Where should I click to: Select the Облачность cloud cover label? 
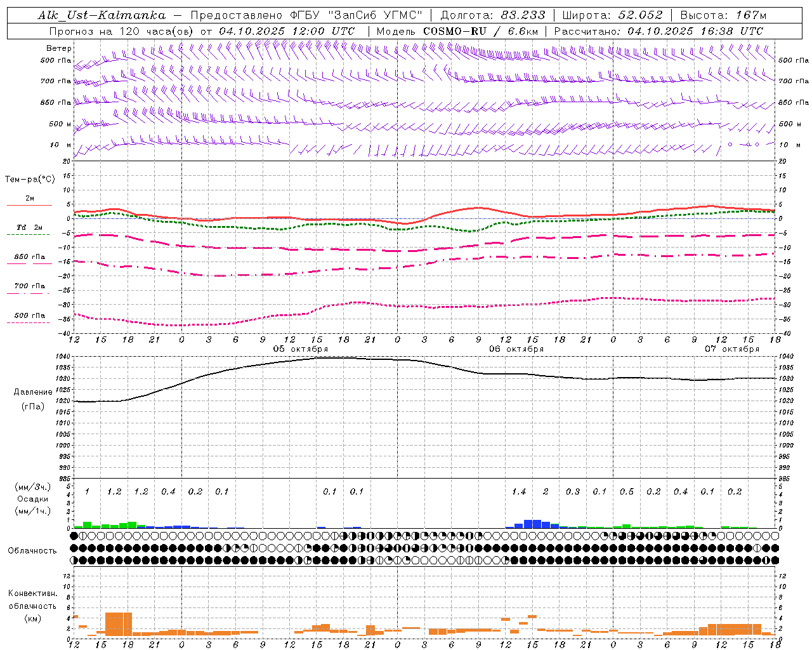click(32, 551)
